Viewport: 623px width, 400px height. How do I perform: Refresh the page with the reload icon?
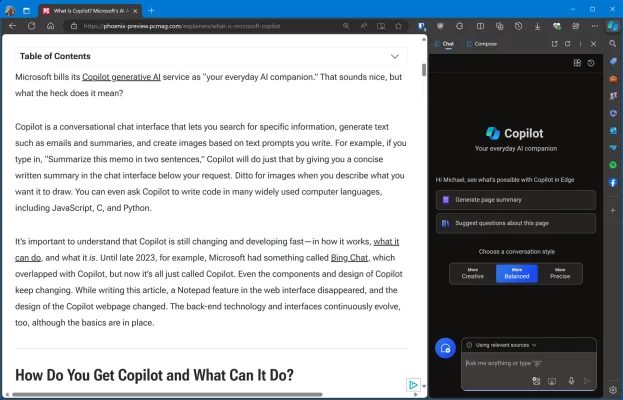point(31,26)
